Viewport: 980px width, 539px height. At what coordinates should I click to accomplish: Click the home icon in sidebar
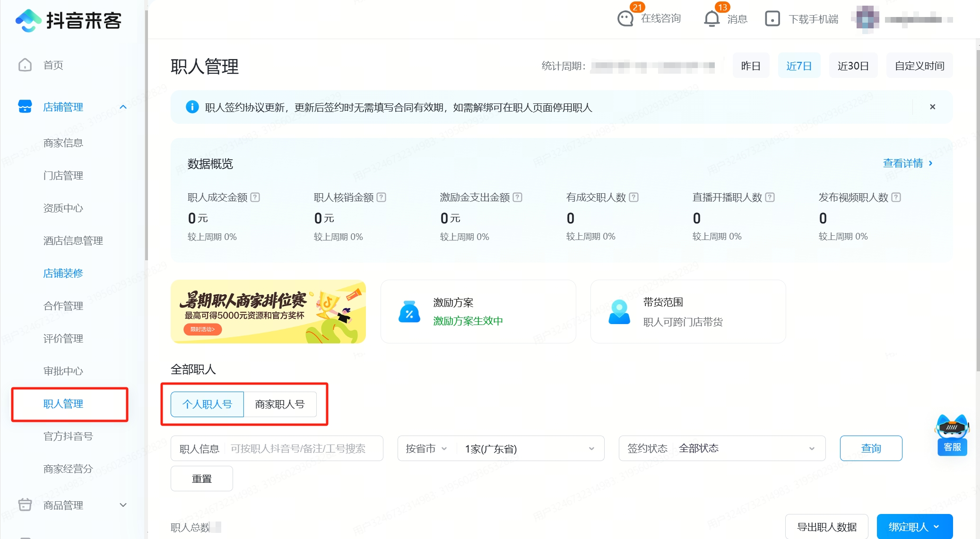pos(25,65)
